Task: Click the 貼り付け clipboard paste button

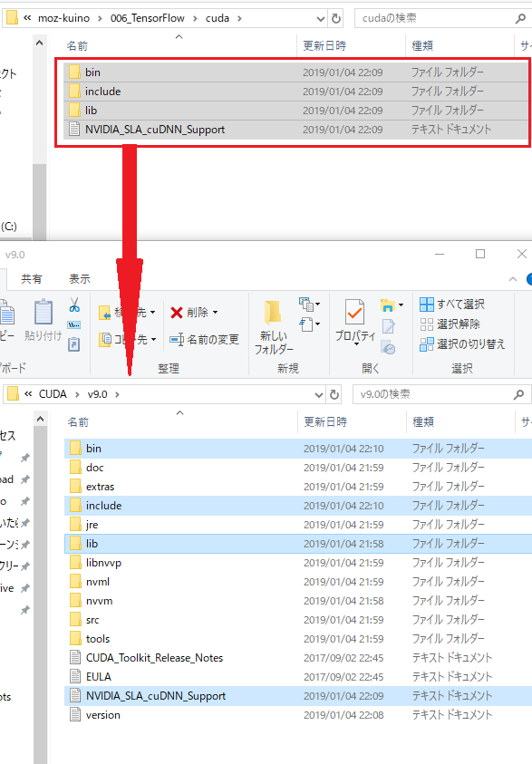Action: [x=44, y=319]
